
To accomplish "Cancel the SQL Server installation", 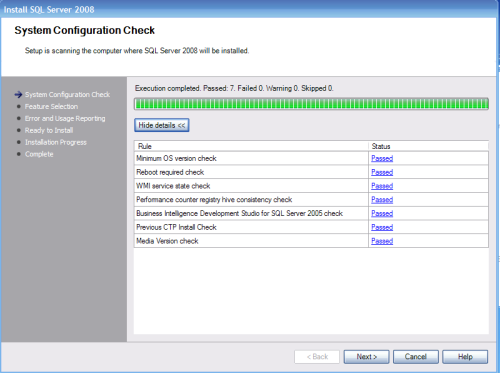I will point(416,357).
